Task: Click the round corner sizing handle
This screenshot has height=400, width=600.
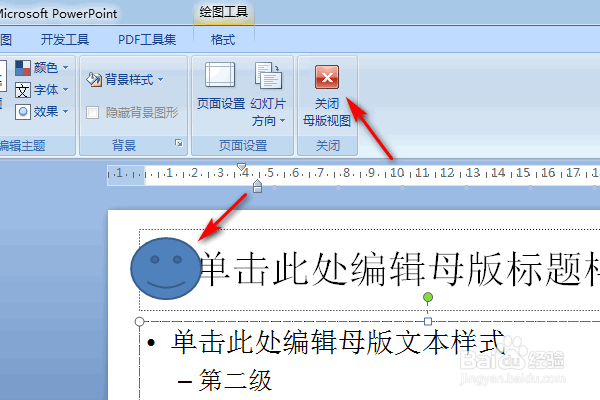Action: point(140,321)
